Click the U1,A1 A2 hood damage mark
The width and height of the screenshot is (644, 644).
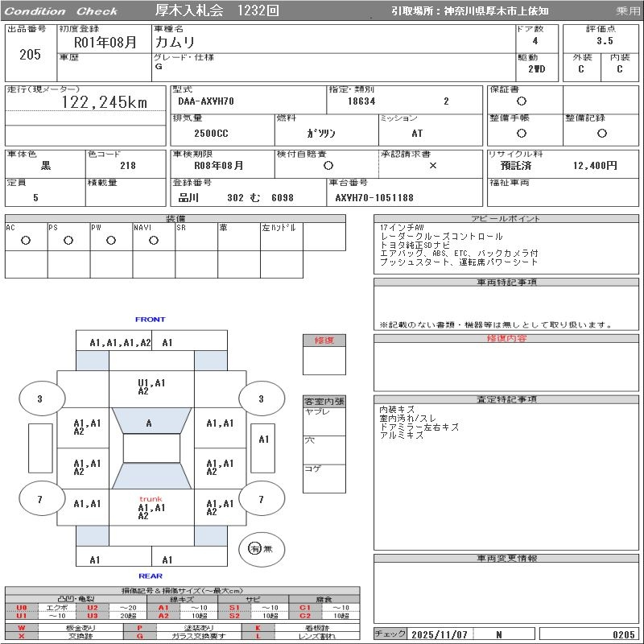150,386
